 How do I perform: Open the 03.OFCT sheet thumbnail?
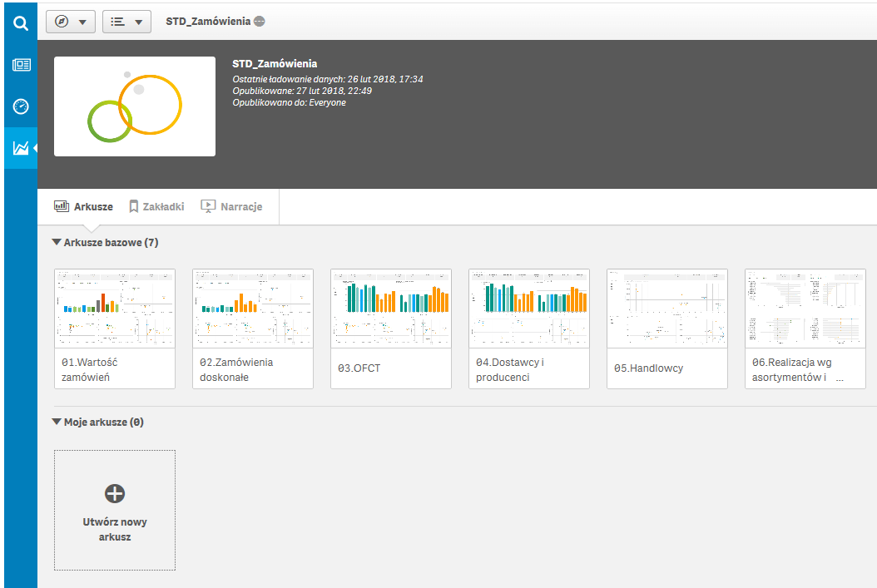(x=391, y=329)
